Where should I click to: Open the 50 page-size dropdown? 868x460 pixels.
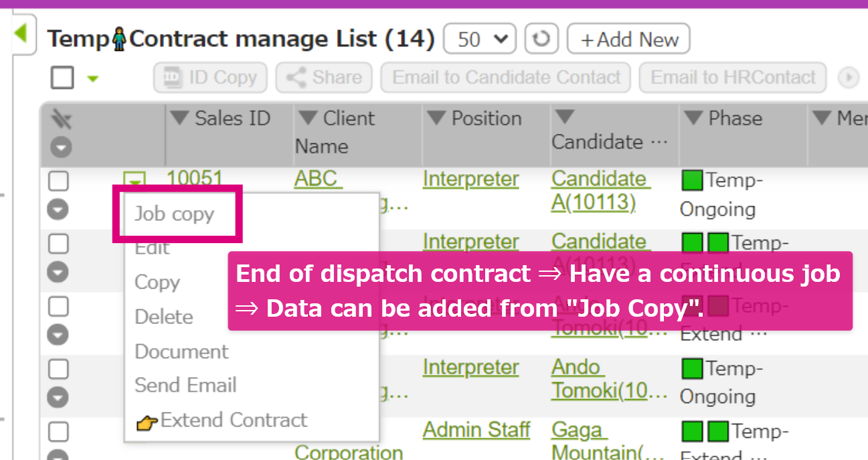[x=479, y=40]
